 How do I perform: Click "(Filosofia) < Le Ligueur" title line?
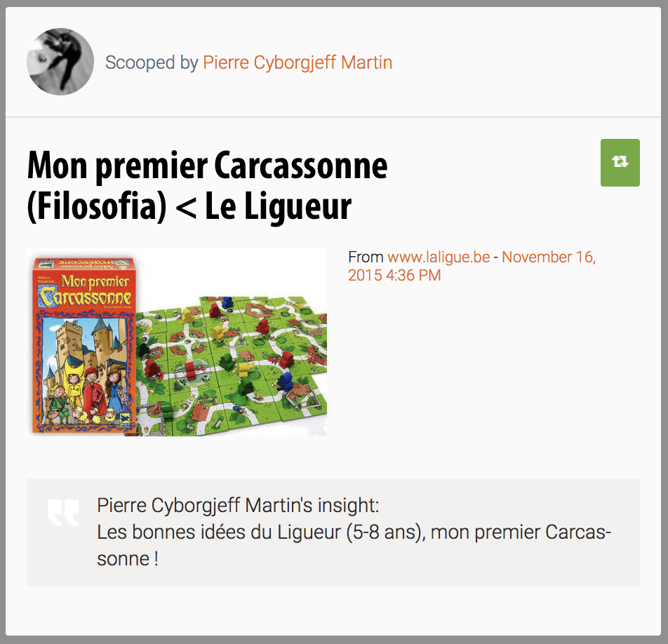(x=189, y=206)
